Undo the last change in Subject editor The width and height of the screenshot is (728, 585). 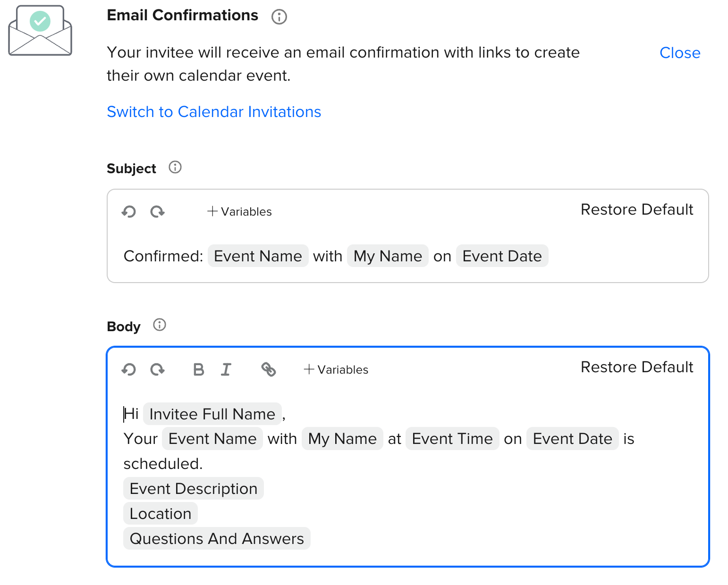pyautogui.click(x=129, y=212)
